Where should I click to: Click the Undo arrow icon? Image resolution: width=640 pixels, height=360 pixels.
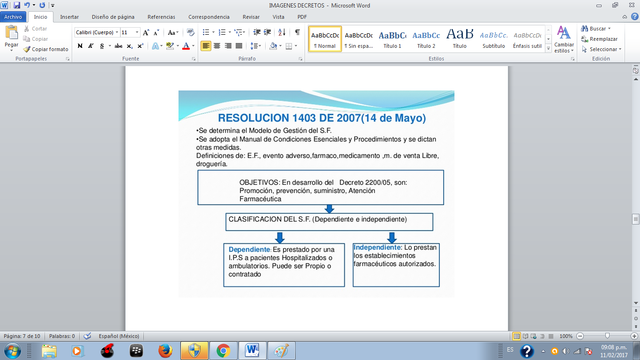(x=27, y=5)
